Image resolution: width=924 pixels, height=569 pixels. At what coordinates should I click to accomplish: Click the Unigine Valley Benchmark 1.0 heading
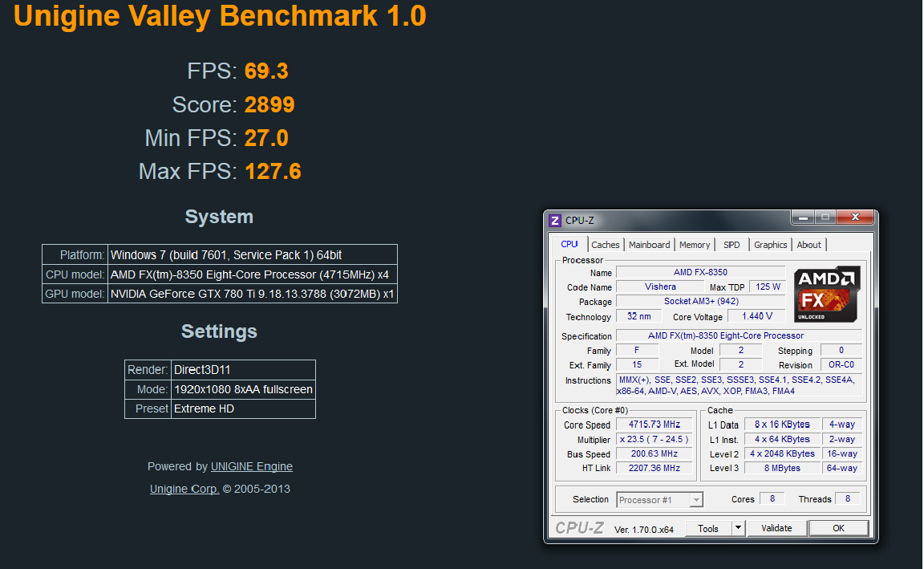pos(220,16)
